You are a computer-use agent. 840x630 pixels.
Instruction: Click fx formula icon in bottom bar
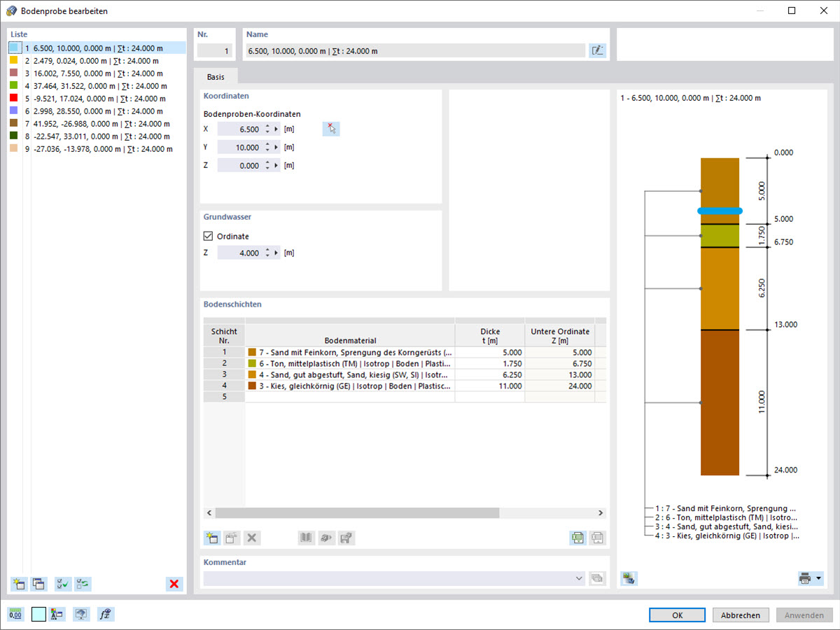coord(106,614)
